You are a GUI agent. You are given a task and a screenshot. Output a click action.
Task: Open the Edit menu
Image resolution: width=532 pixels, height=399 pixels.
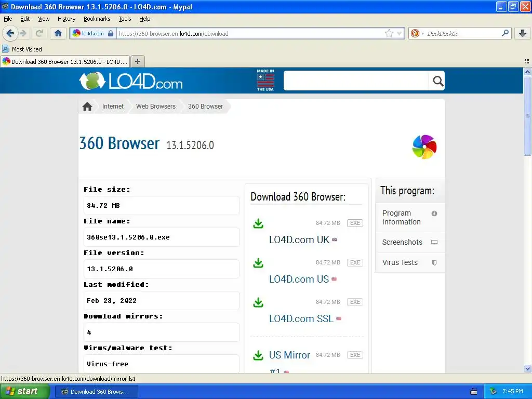[x=25, y=19]
